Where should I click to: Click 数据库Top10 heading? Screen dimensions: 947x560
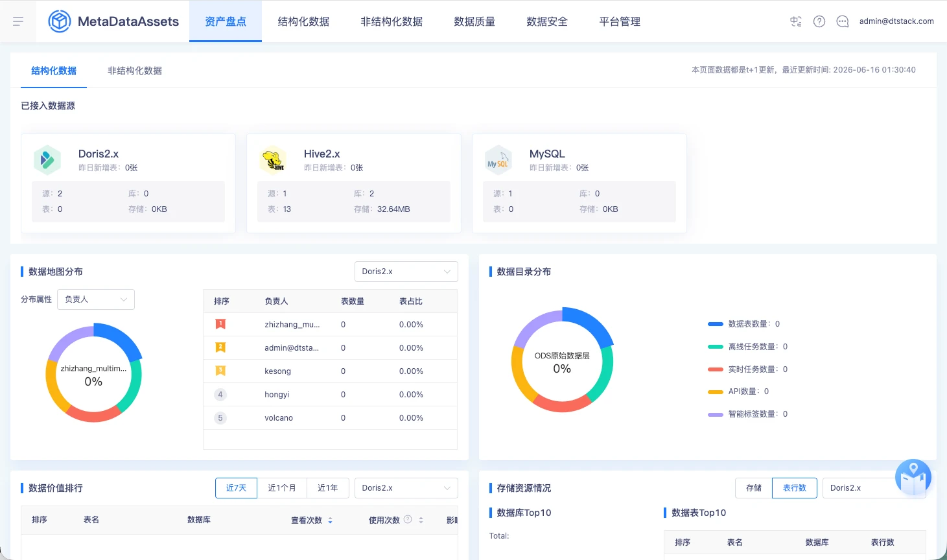point(524,513)
